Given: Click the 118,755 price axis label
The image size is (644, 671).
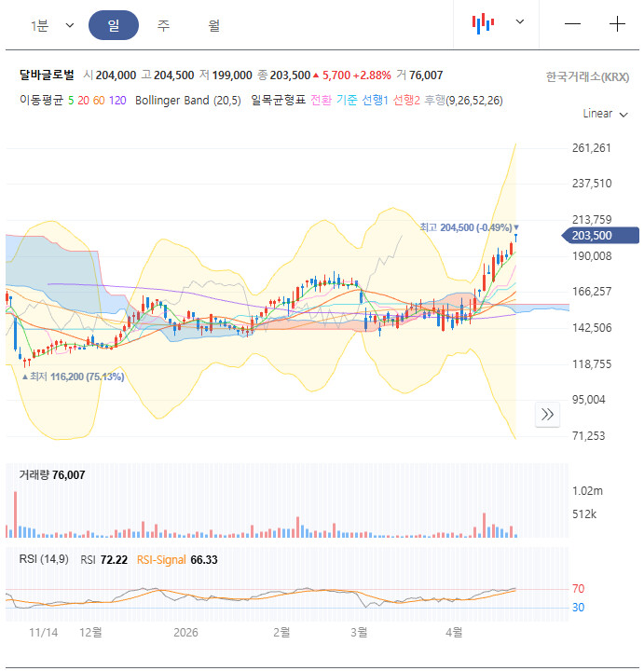Looking at the screenshot, I should pos(592,364).
